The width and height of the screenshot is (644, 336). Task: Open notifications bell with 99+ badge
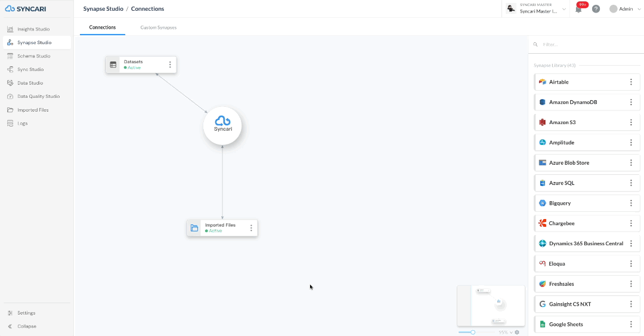pyautogui.click(x=578, y=9)
